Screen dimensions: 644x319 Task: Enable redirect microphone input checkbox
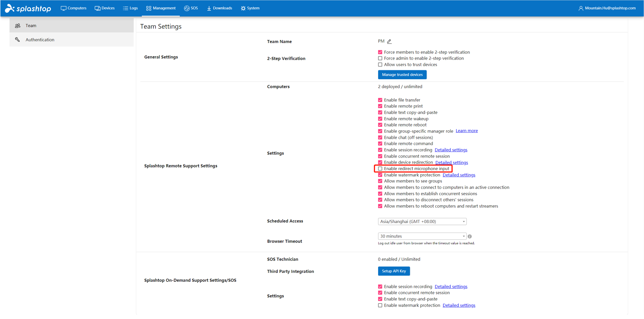[380, 169]
